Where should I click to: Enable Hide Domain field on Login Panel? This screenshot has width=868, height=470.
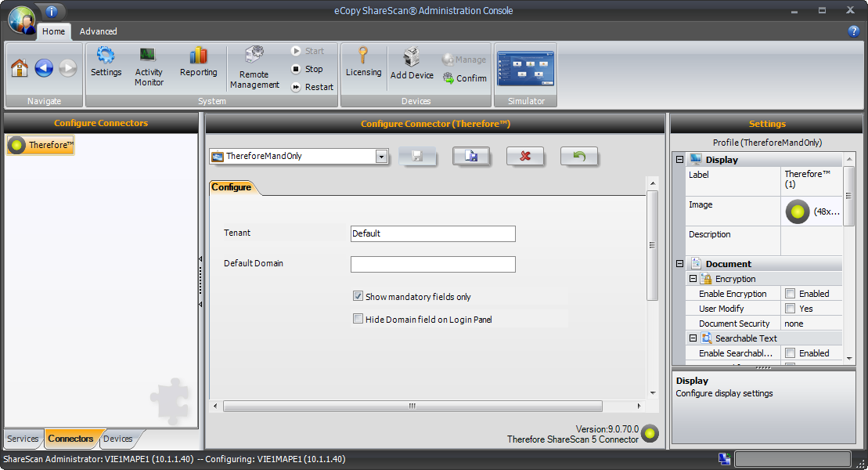pos(358,319)
